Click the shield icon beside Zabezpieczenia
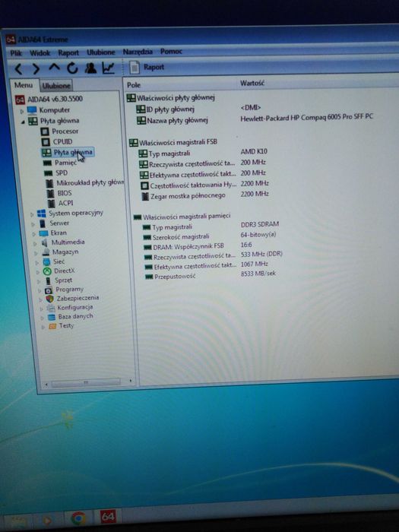 coord(50,299)
